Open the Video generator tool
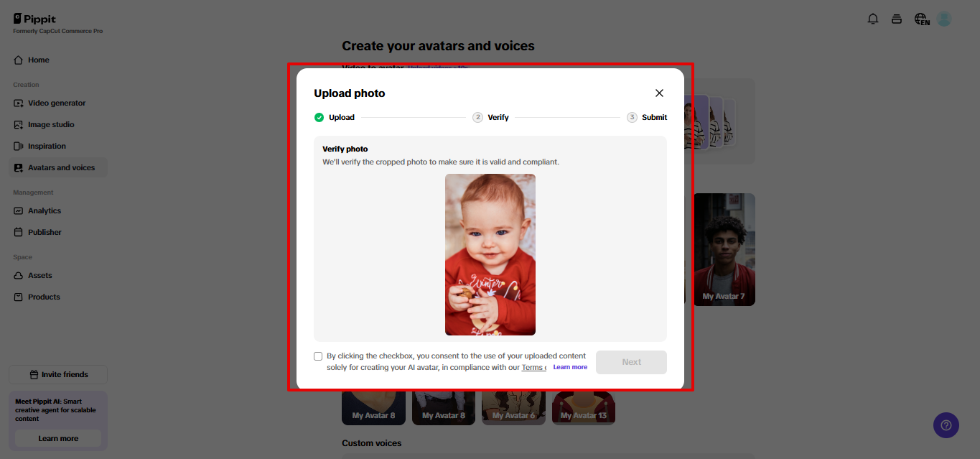Image resolution: width=980 pixels, height=459 pixels. pos(57,103)
